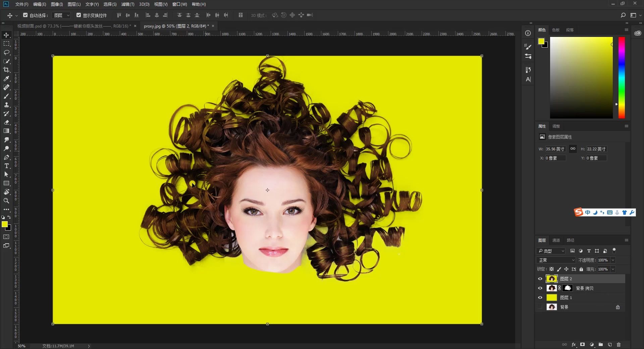Open the 滤镜(T) menu
Viewport: 644px width, 349px height.
[x=127, y=4]
